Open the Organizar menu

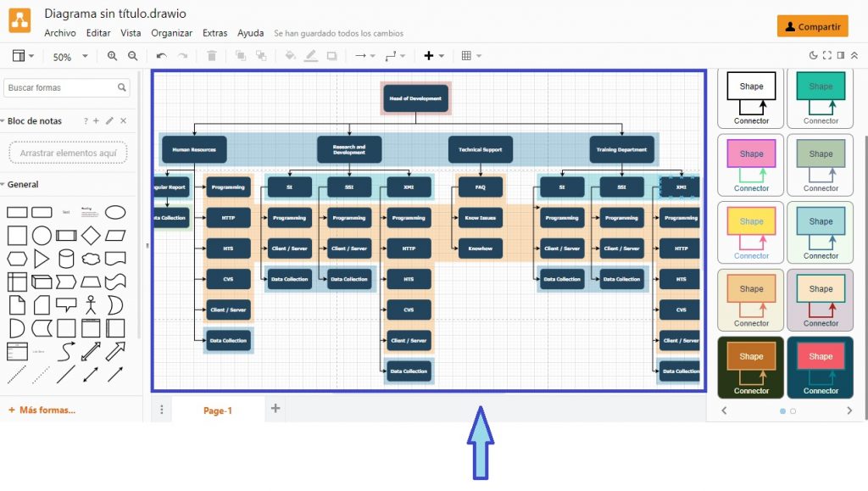[x=171, y=33]
